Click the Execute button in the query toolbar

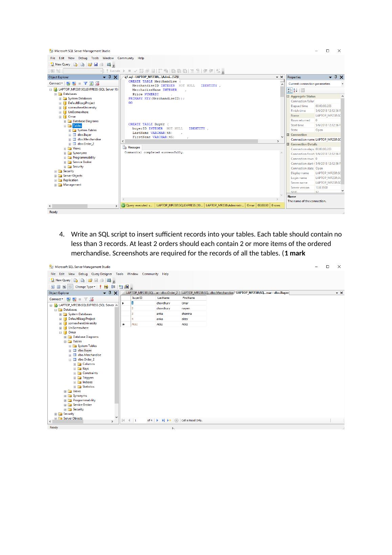pos(113,71)
